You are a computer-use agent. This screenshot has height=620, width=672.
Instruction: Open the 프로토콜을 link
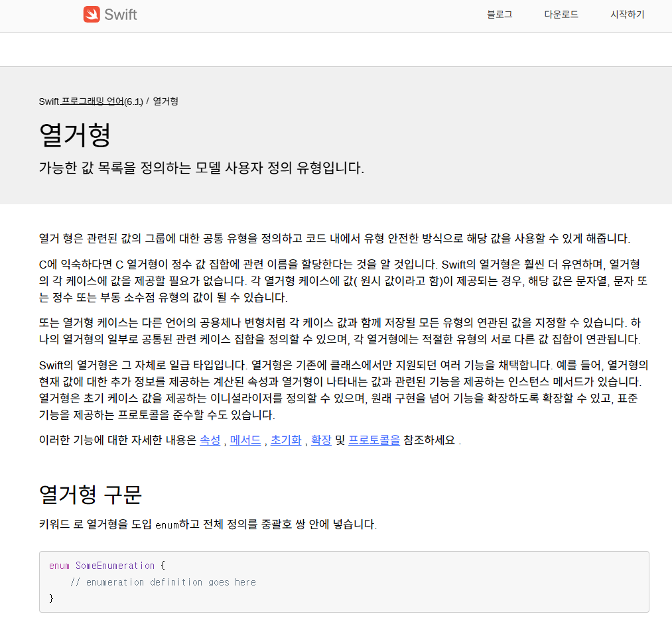[374, 440]
